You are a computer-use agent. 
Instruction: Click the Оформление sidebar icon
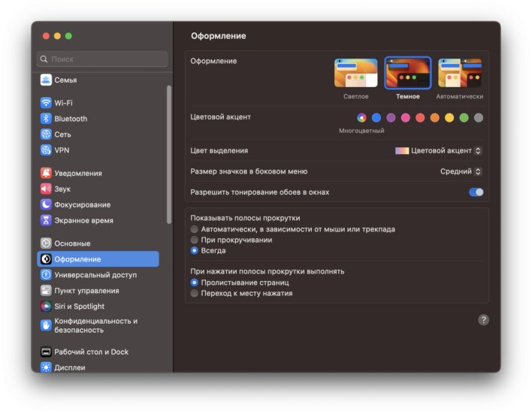pos(46,259)
